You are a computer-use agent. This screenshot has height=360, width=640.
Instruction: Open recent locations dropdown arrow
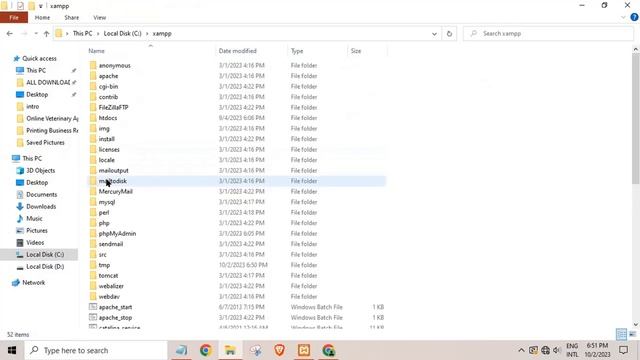coord(36,34)
